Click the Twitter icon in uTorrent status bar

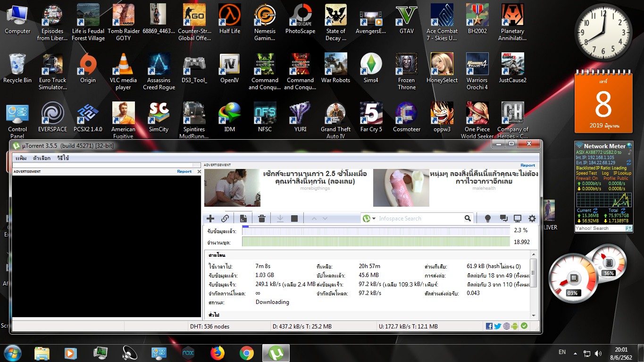(x=498, y=326)
